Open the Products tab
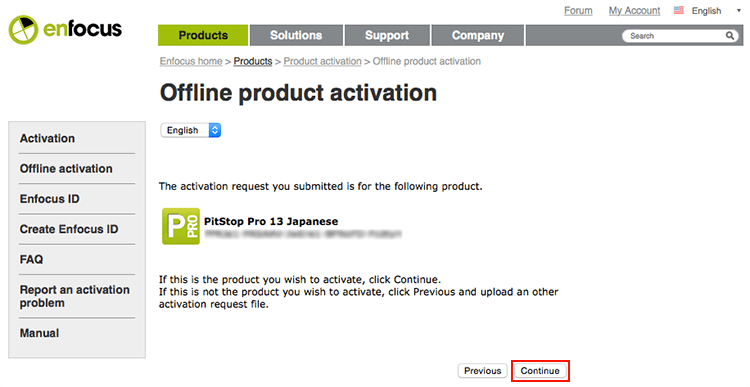Screen dimensions: 750x387 point(203,35)
